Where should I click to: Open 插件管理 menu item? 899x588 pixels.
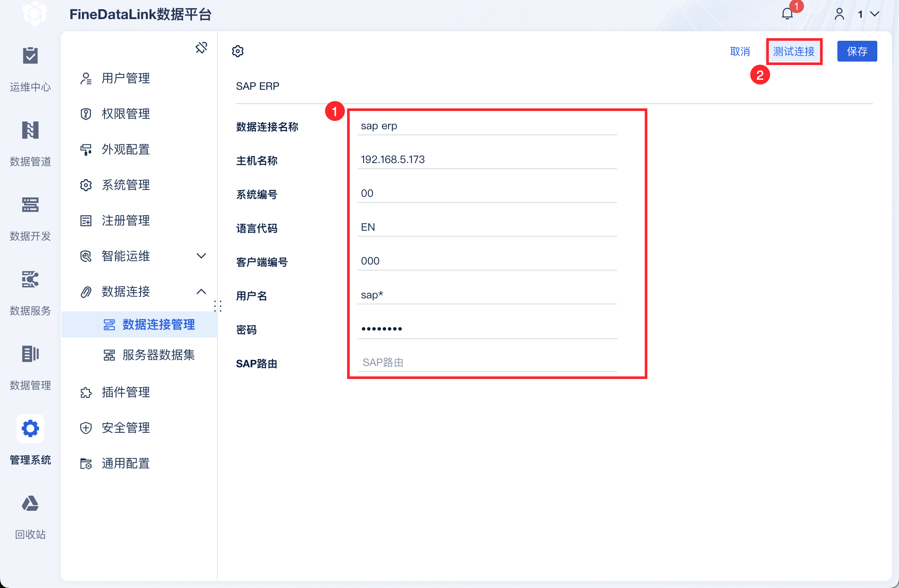pos(125,392)
